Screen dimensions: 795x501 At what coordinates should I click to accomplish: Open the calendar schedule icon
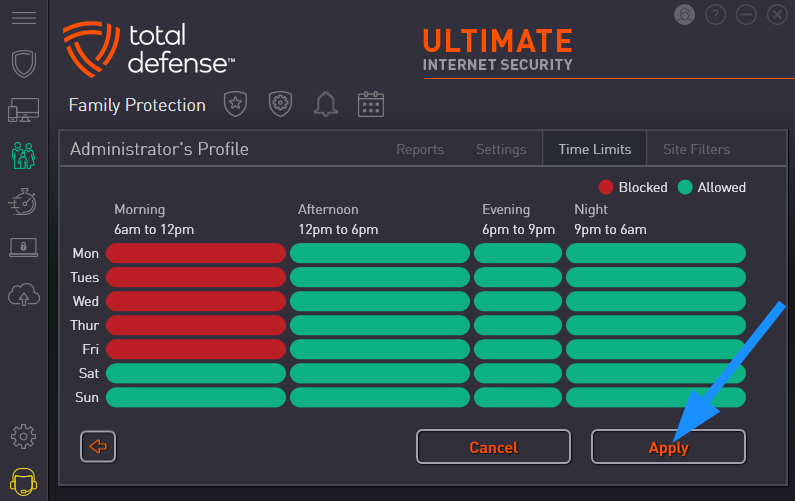(371, 104)
